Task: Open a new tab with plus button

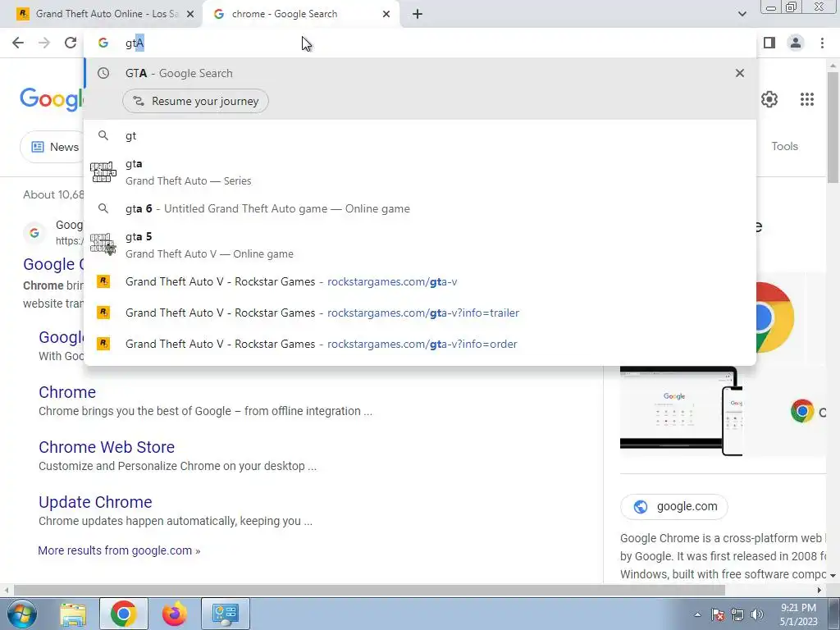Action: click(x=418, y=14)
